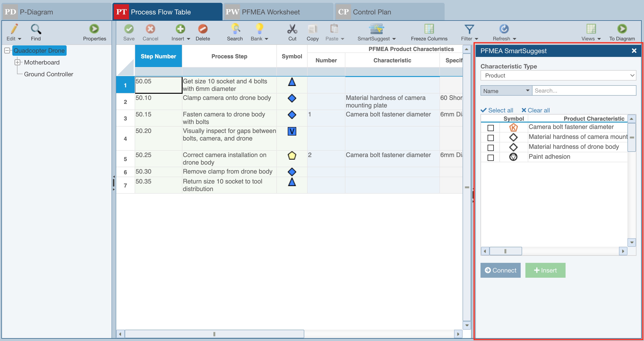Check the Paint adhesion checkbox
This screenshot has height=341, width=644.
(490, 158)
